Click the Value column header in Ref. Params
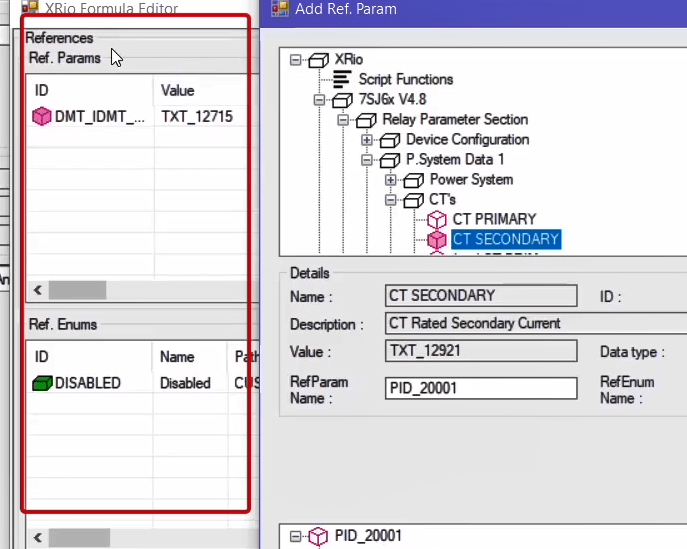This screenshot has width=687, height=549. [178, 91]
